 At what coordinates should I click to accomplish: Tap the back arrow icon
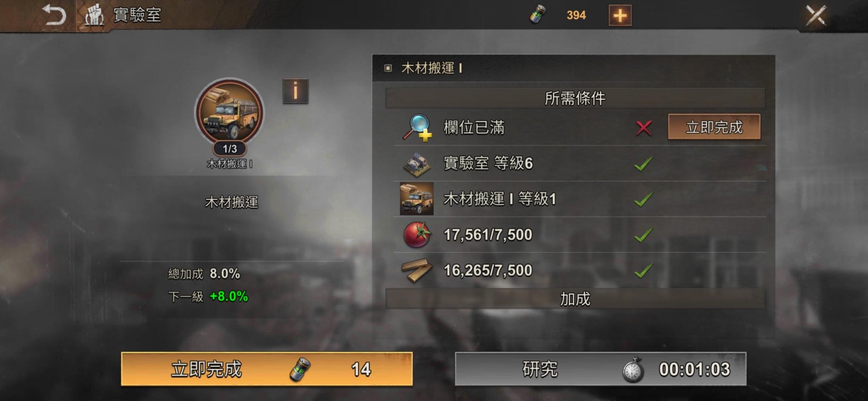(x=54, y=15)
